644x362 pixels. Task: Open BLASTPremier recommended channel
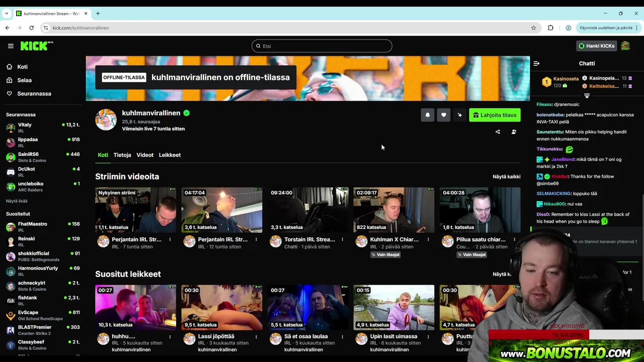click(43, 330)
